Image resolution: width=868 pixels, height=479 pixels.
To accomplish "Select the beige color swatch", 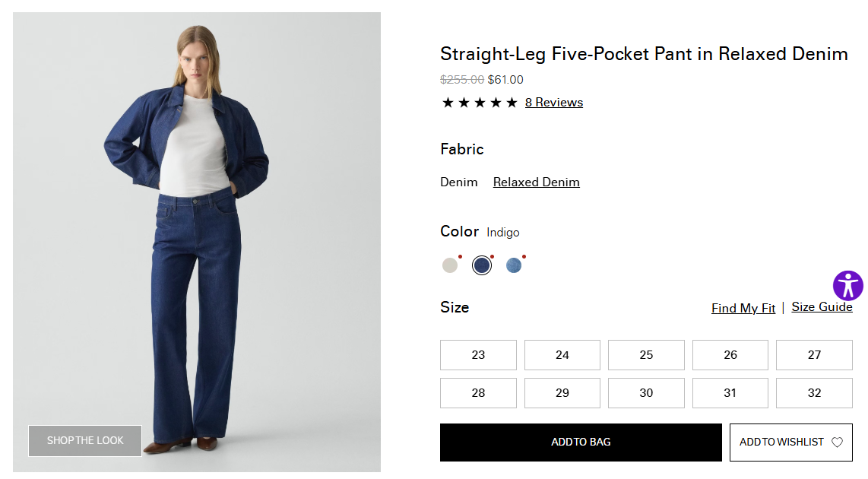I will [x=450, y=265].
